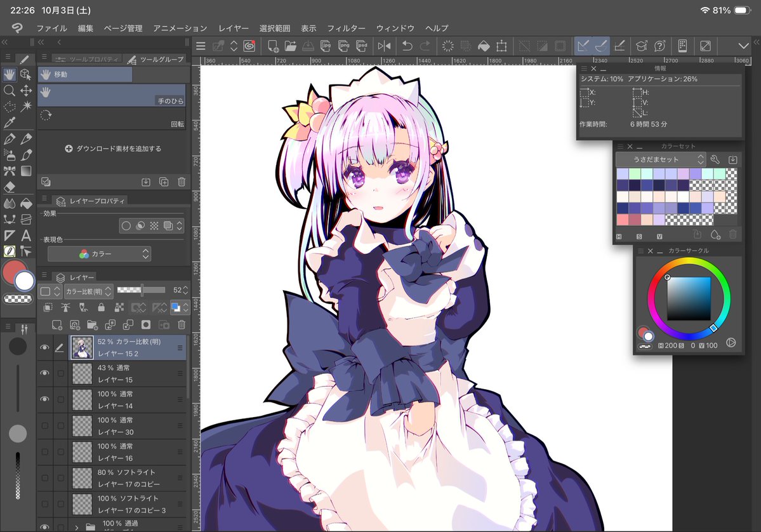Open 編集 menu
This screenshot has height=532, width=761.
pos(86,28)
